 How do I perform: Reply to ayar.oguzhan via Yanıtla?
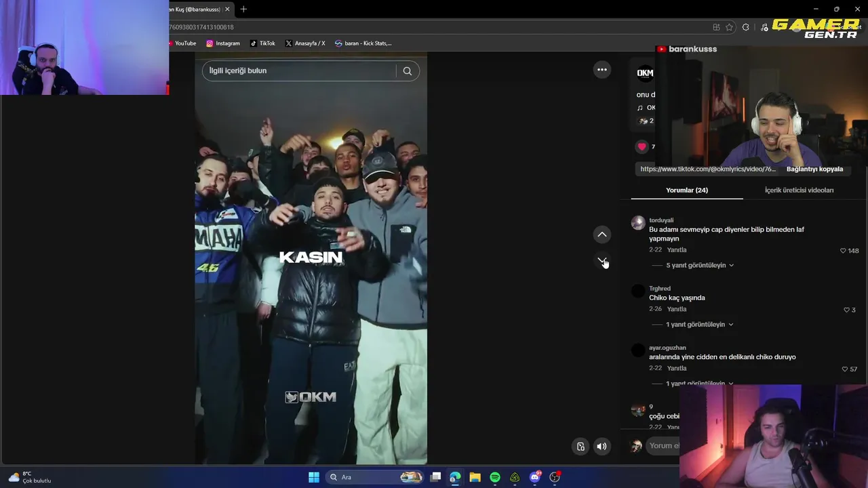tap(677, 369)
